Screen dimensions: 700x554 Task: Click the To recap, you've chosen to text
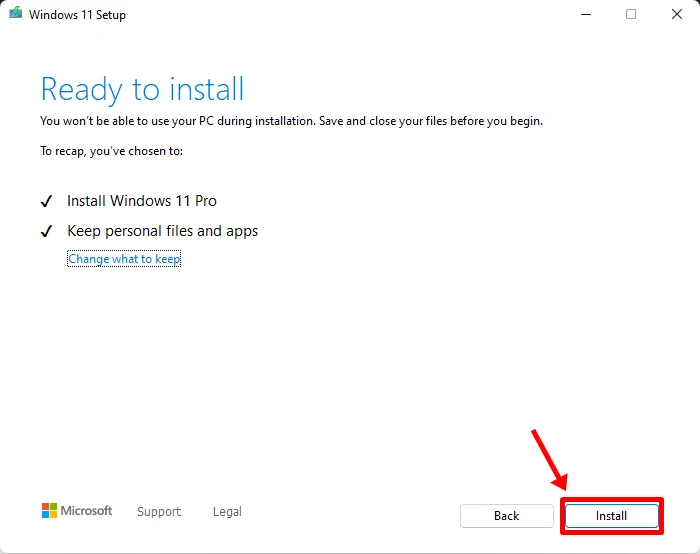[112, 151]
